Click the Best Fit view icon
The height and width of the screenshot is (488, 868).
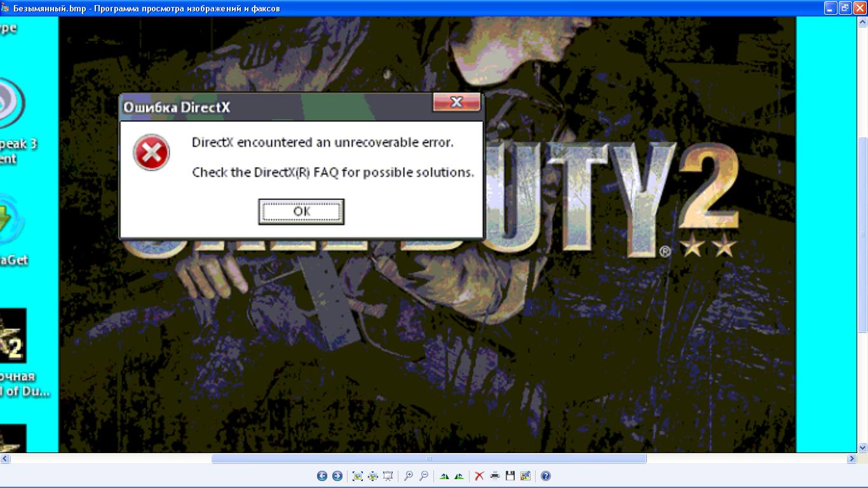357,476
